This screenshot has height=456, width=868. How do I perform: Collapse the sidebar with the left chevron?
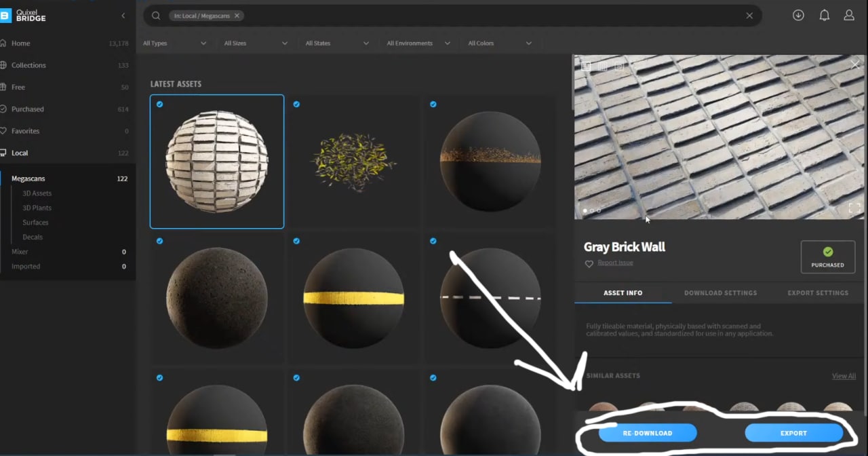[x=123, y=16]
